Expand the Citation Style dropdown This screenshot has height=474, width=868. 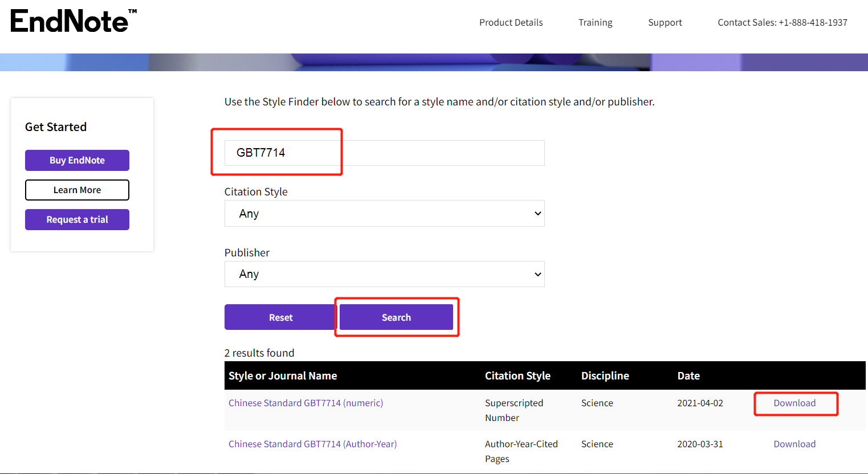(x=384, y=214)
